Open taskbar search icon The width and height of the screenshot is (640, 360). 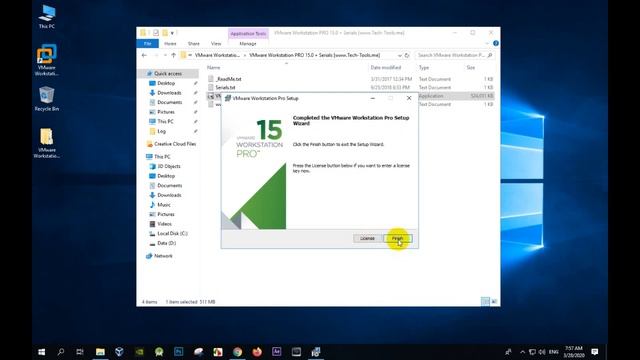click(x=60, y=352)
